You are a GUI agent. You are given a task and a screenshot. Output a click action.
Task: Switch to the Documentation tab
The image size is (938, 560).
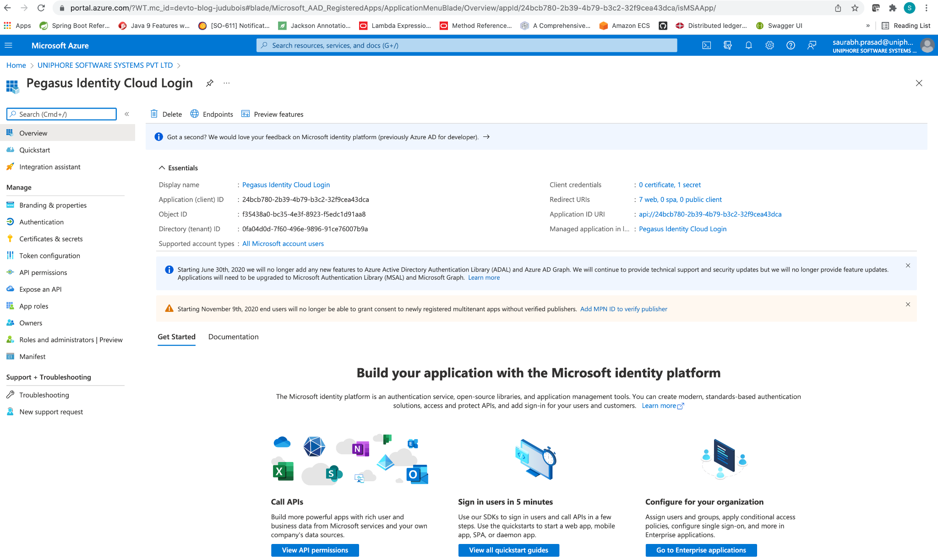[233, 337]
